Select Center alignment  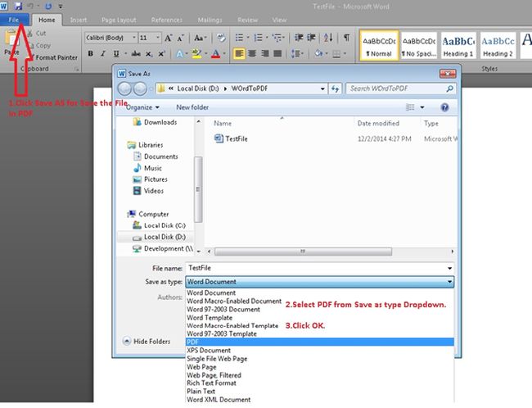252,54
